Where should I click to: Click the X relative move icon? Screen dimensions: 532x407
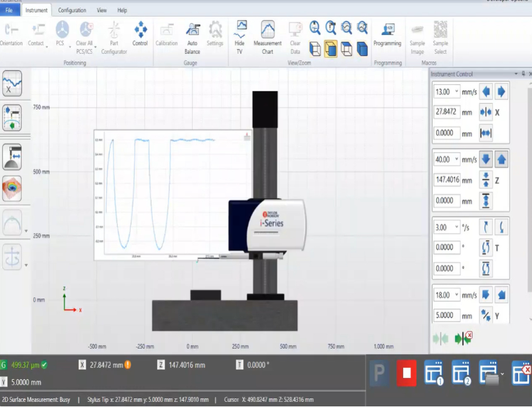[486, 133]
